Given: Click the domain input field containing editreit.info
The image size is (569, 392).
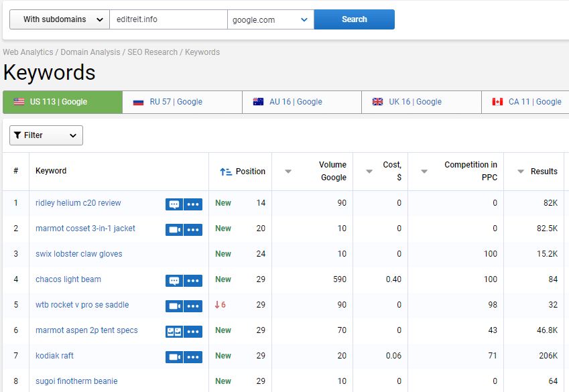Looking at the screenshot, I should [168, 19].
